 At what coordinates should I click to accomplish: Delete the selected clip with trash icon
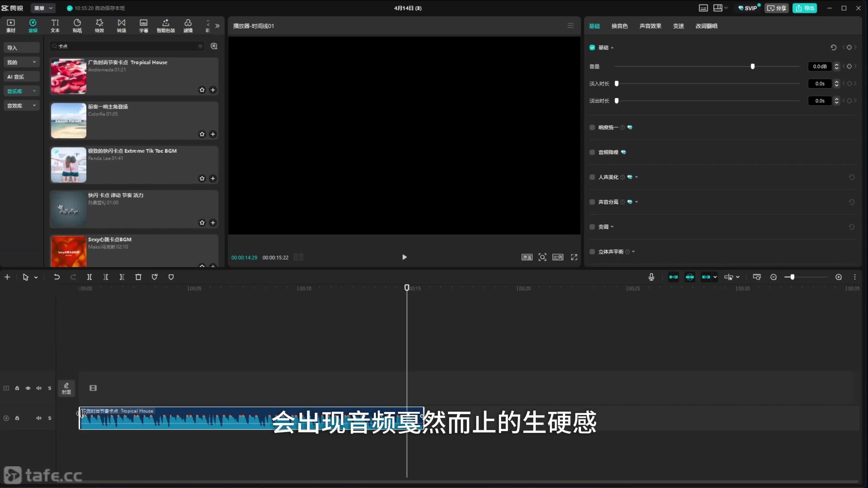pyautogui.click(x=138, y=277)
